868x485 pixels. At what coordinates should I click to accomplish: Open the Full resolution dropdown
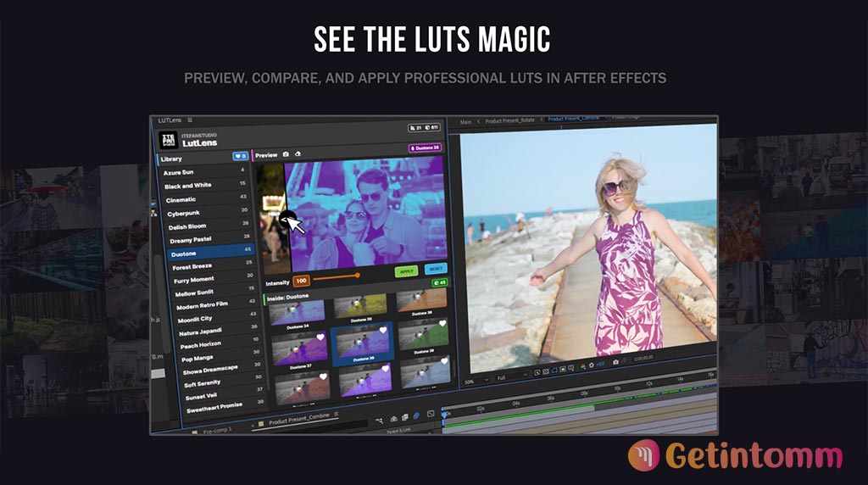511,376
